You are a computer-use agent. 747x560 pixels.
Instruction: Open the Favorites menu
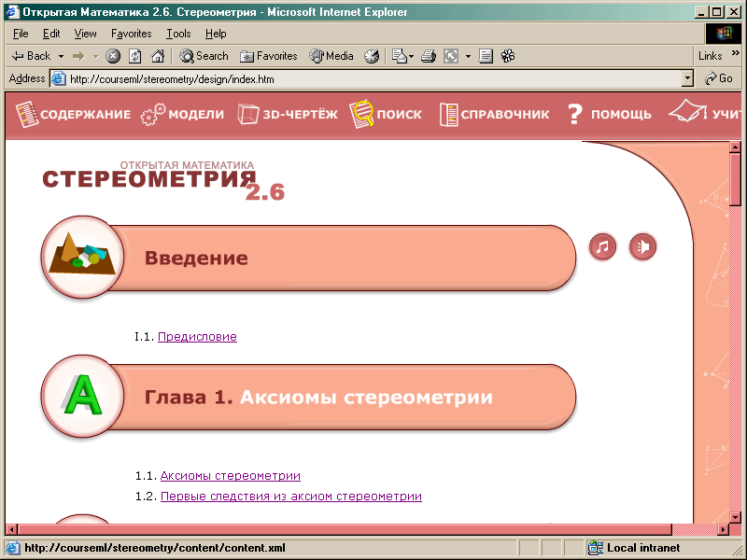click(131, 34)
